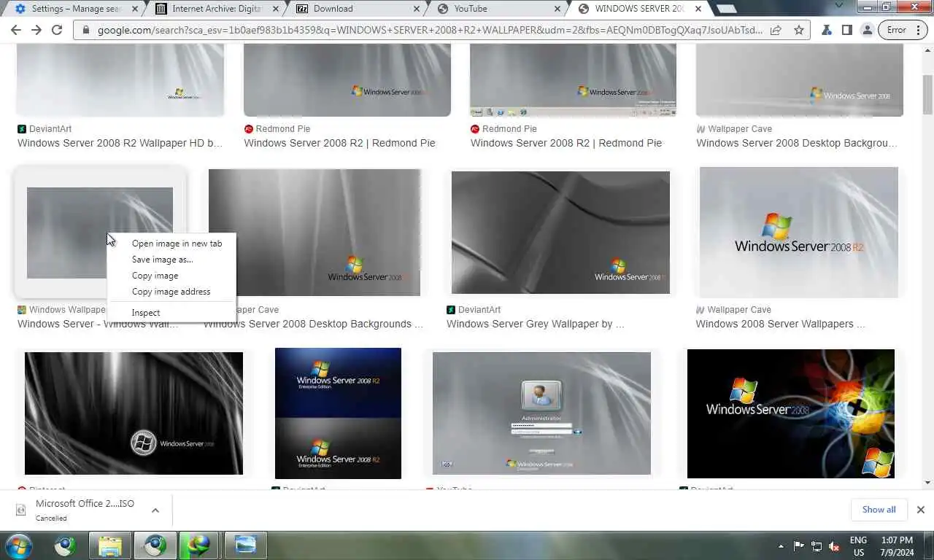Open the Windows Start menu
Viewport: 934px width, 560px height.
point(18,545)
